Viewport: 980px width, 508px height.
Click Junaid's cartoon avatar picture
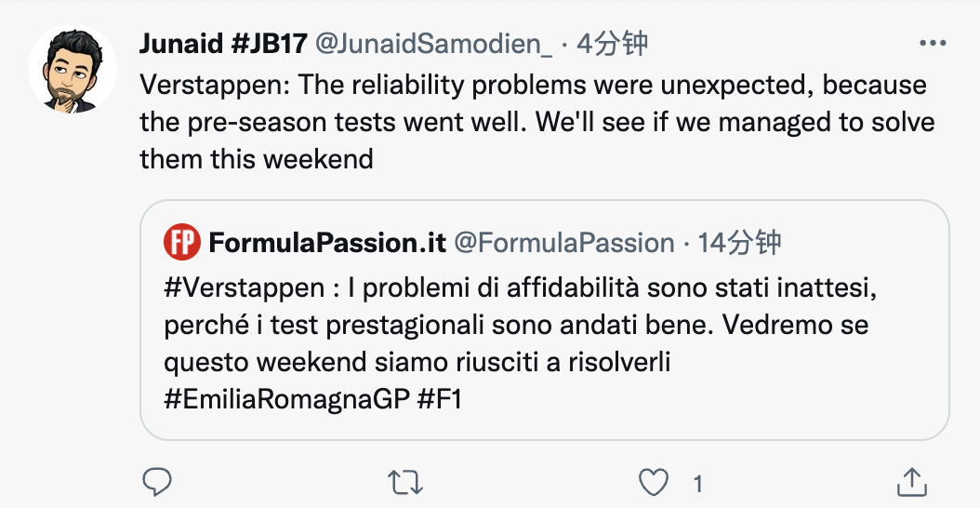(72, 70)
